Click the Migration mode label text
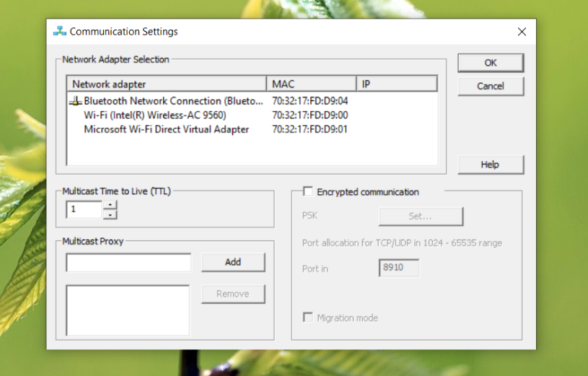 348,318
